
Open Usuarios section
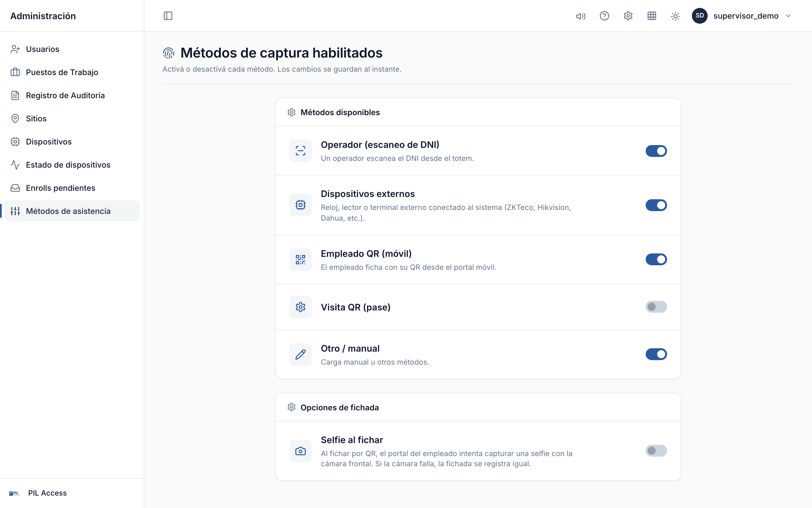[72, 49]
